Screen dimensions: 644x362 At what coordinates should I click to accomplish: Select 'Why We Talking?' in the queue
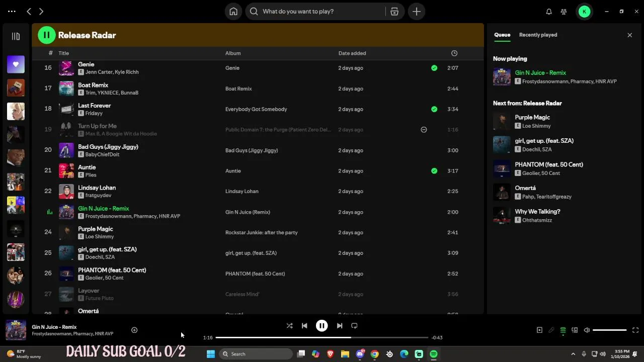click(537, 212)
